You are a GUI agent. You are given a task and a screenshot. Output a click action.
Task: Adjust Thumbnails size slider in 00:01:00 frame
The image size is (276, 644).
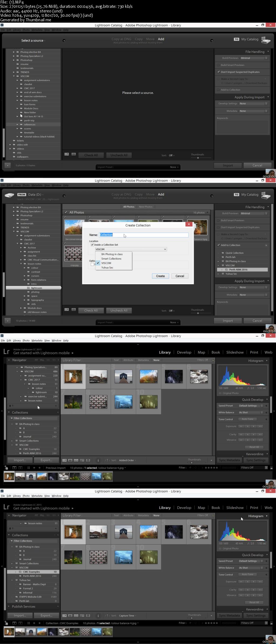(x=198, y=158)
